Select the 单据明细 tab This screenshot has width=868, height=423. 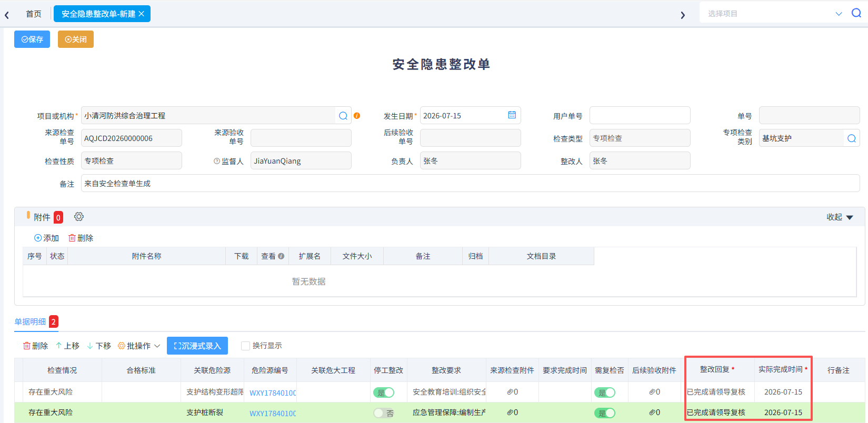pyautogui.click(x=30, y=321)
